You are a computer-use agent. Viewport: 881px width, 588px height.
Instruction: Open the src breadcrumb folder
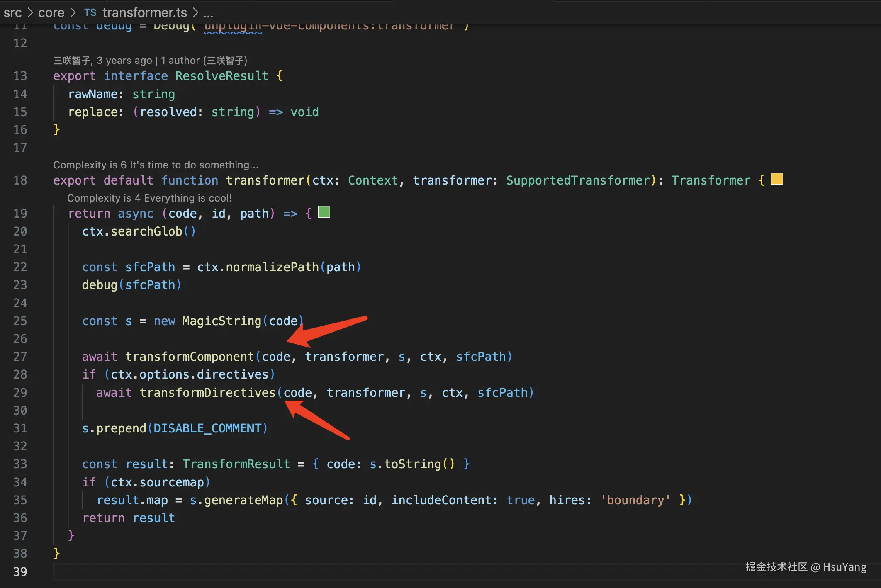pyautogui.click(x=12, y=12)
